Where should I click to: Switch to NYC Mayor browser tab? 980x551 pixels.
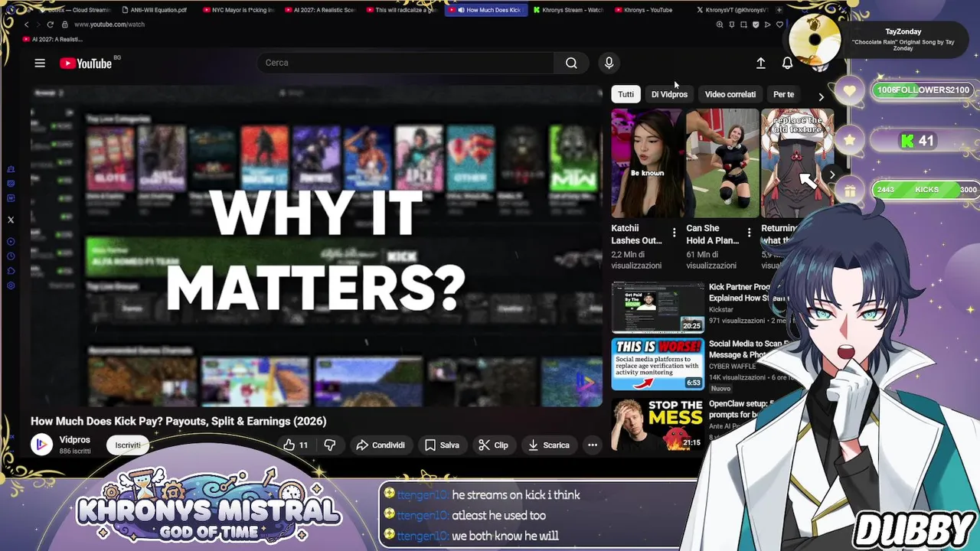tap(238, 10)
